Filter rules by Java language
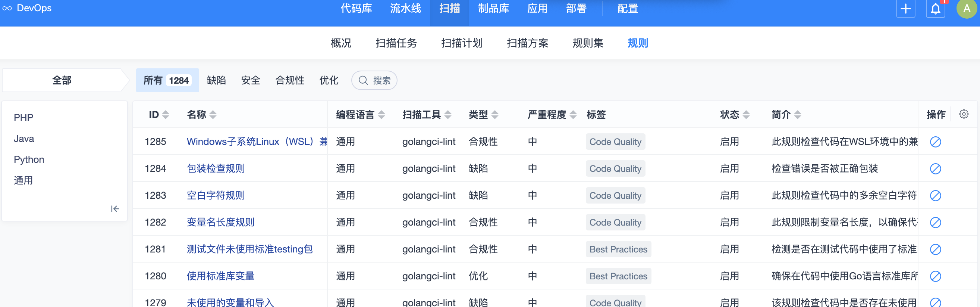 [23, 139]
